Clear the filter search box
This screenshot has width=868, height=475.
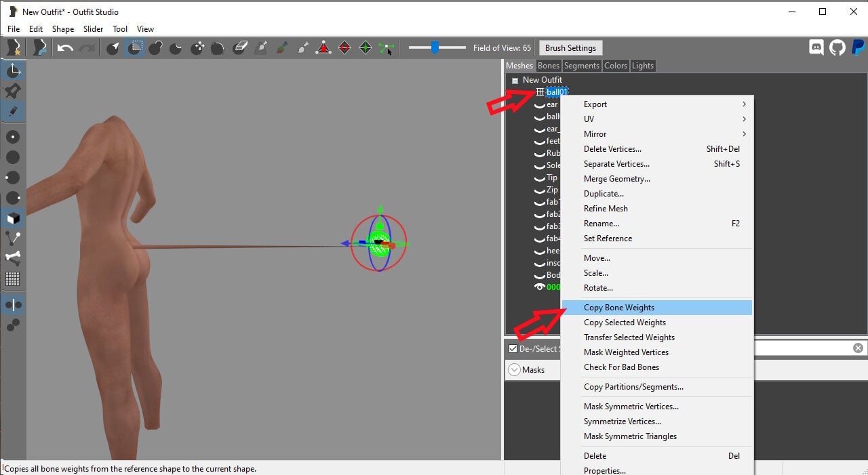[x=858, y=348]
